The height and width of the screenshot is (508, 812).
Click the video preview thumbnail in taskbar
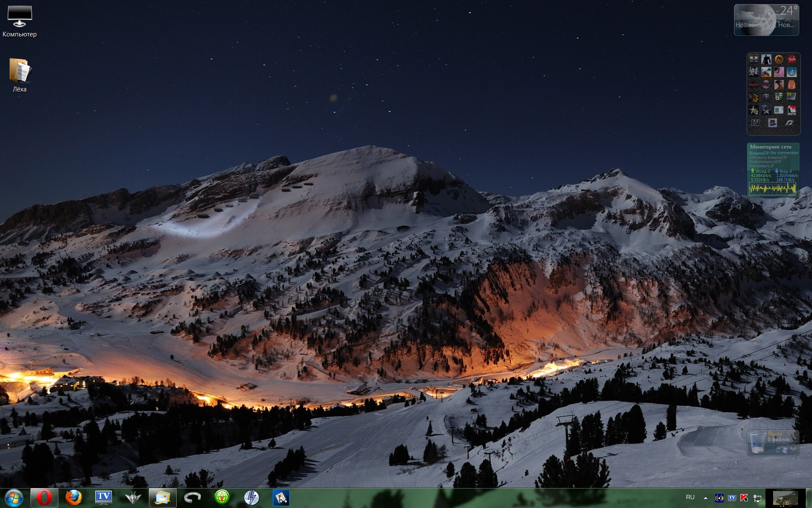(785, 498)
